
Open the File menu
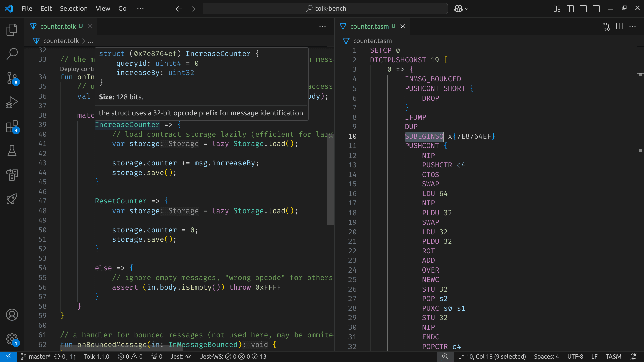point(27,8)
